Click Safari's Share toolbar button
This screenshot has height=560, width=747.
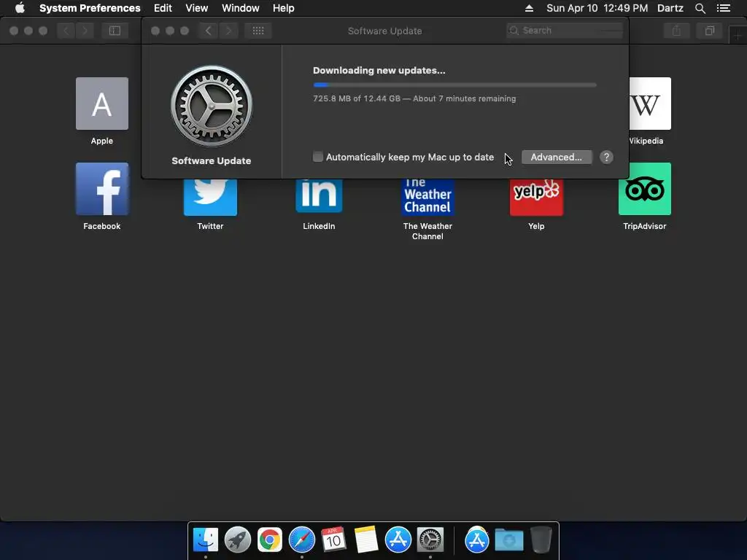point(676,31)
